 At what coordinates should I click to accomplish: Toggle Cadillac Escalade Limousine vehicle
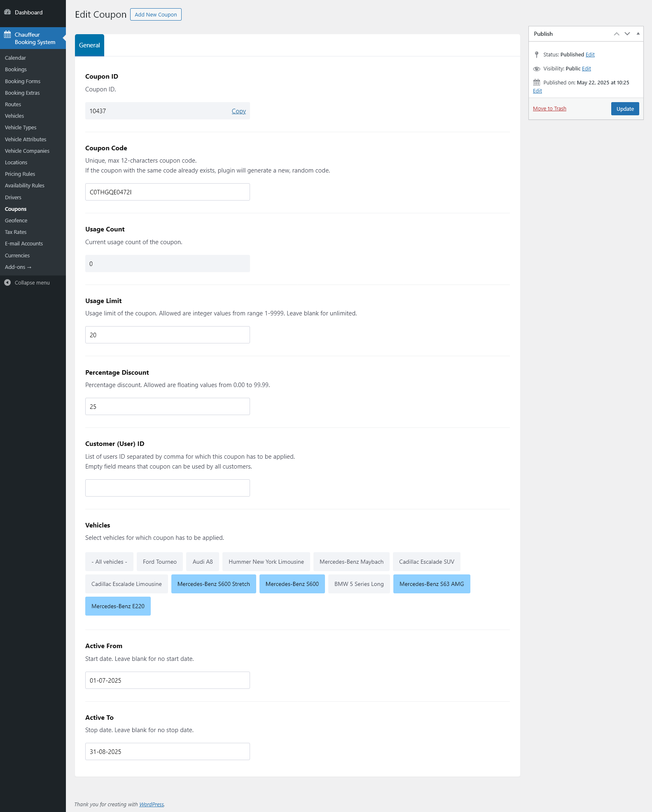click(x=126, y=584)
